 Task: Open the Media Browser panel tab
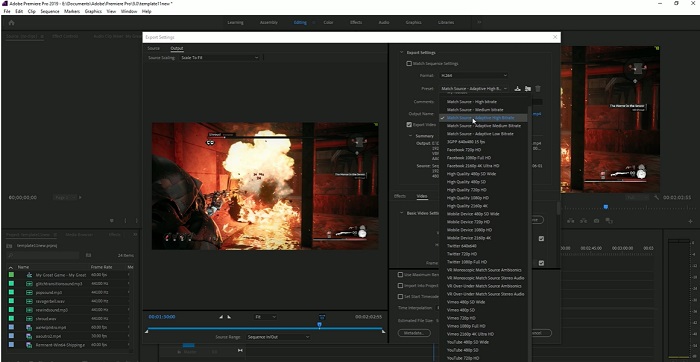point(79,235)
